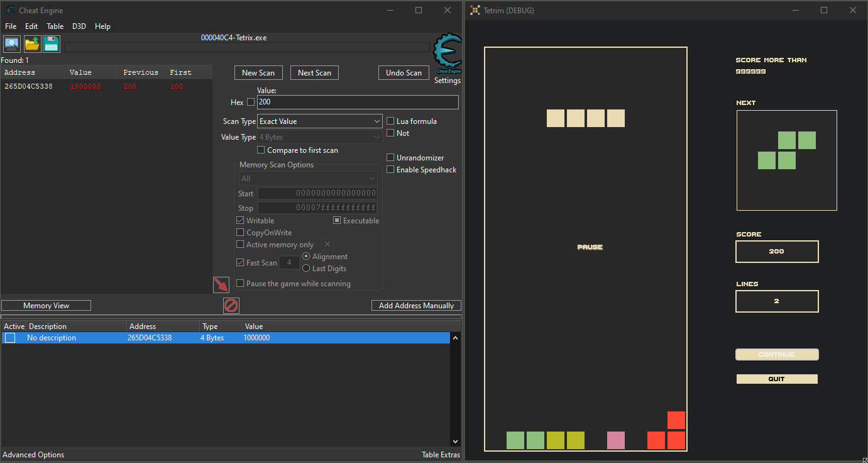Open Table Extras

(441, 455)
